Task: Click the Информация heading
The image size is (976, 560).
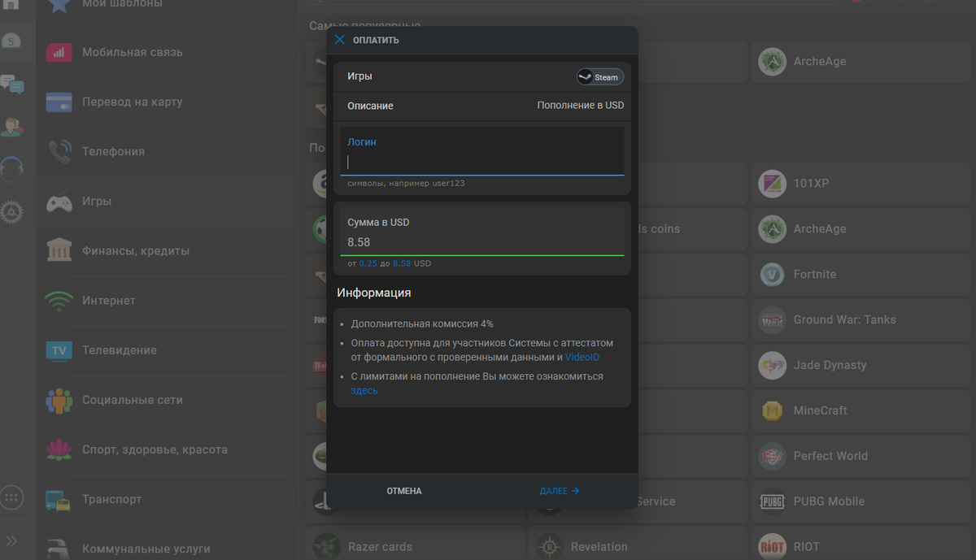Action: 374,293
